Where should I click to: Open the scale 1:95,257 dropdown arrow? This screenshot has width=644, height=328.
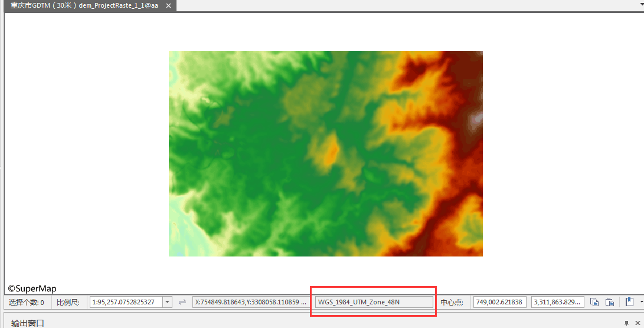[x=167, y=302]
